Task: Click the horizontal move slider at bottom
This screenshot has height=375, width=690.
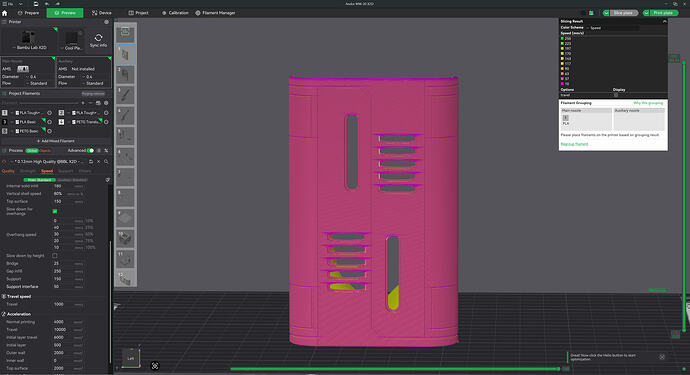Action: pyautogui.click(x=395, y=369)
